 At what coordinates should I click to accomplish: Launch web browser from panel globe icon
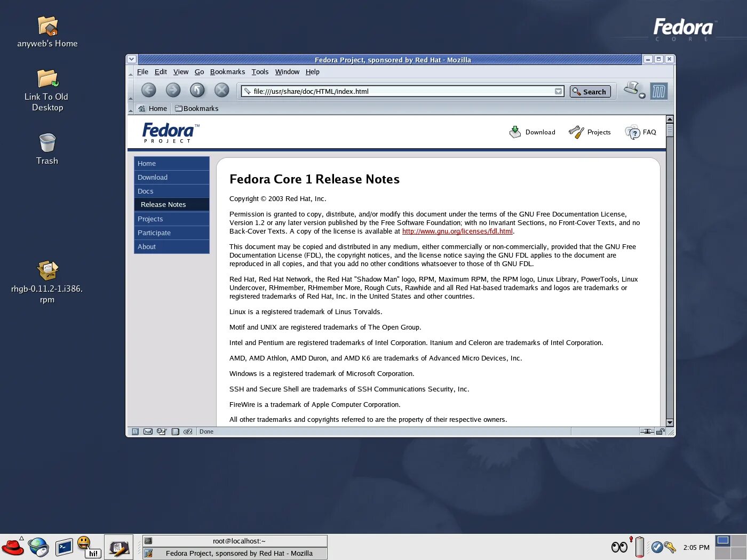point(38,547)
